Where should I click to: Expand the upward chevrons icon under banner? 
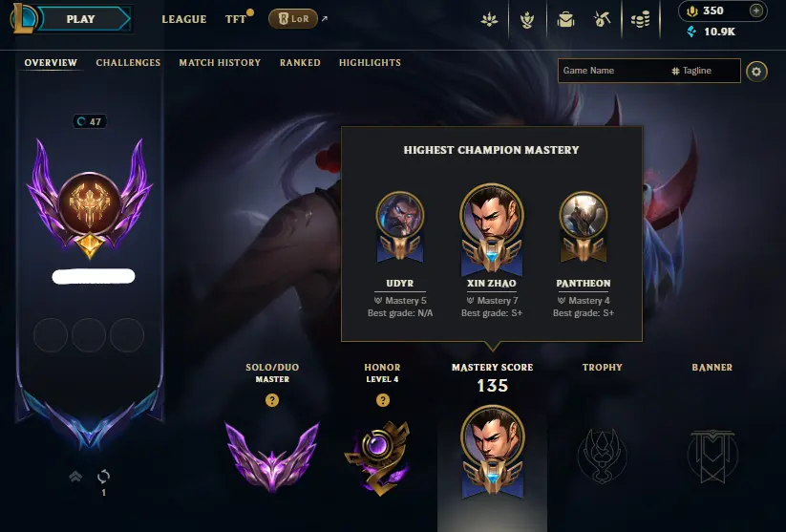click(x=75, y=476)
